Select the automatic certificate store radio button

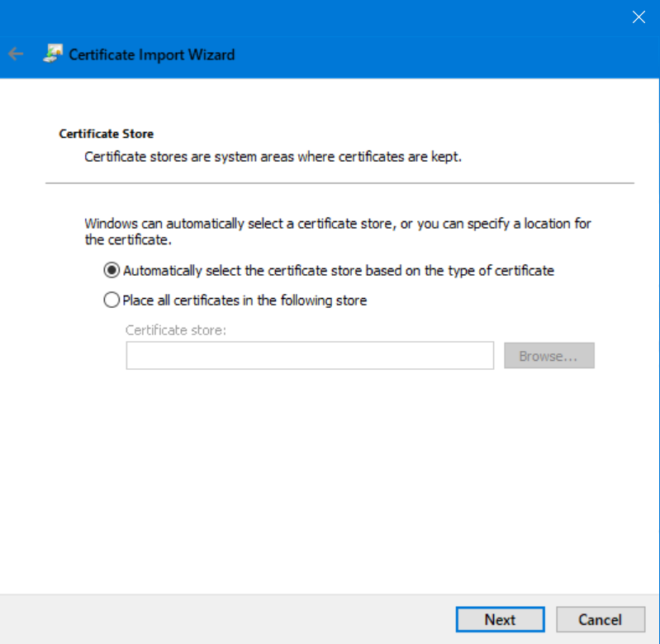pos(112,270)
